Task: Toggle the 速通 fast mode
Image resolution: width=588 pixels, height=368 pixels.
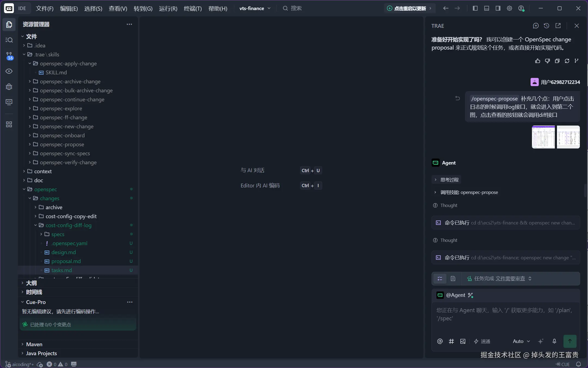Action: pyautogui.click(x=482, y=341)
